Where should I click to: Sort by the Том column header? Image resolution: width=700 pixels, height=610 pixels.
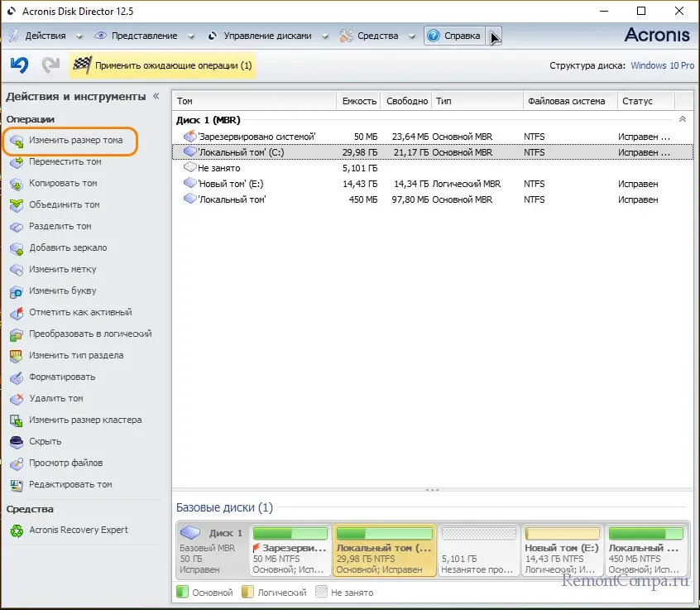point(254,101)
